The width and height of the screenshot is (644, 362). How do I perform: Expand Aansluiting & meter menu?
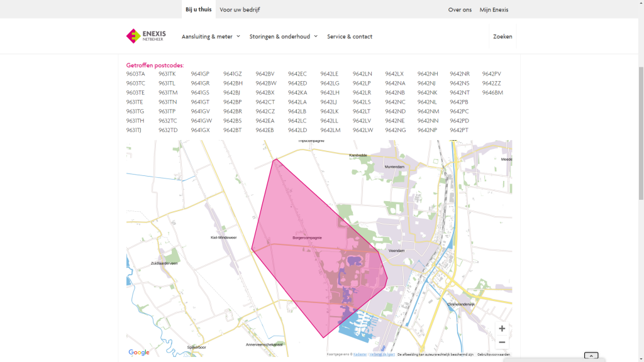(x=211, y=36)
